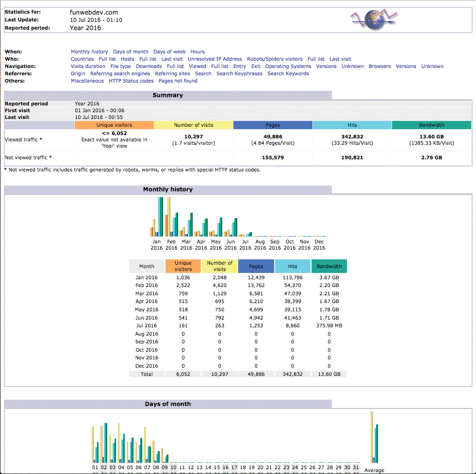Open the Operating Systems report

pyautogui.click(x=288, y=67)
